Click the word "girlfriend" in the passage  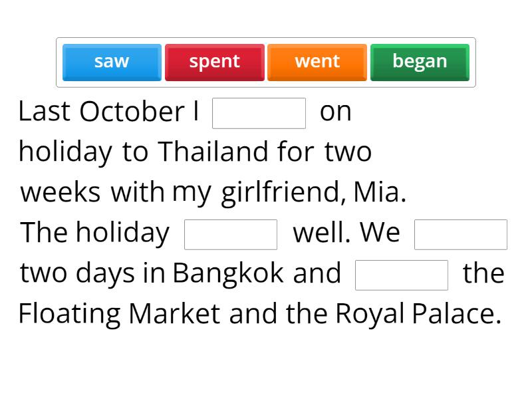(x=283, y=193)
